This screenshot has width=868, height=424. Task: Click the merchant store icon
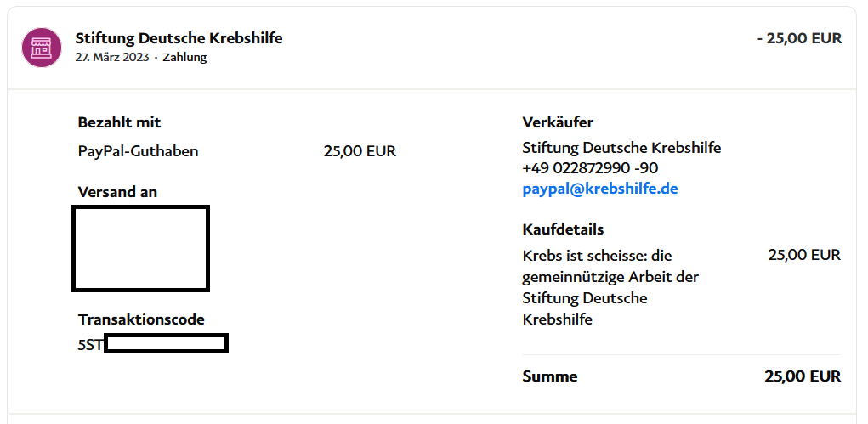click(42, 47)
